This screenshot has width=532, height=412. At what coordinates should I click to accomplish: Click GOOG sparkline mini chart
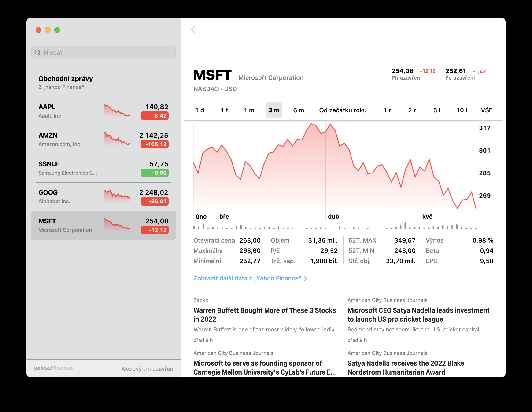click(117, 196)
